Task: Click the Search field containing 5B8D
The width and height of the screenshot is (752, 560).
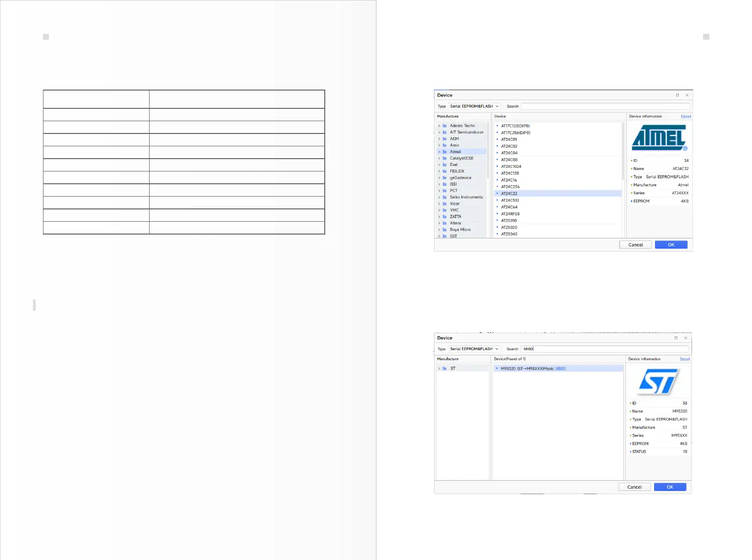Action: pyautogui.click(x=605, y=349)
